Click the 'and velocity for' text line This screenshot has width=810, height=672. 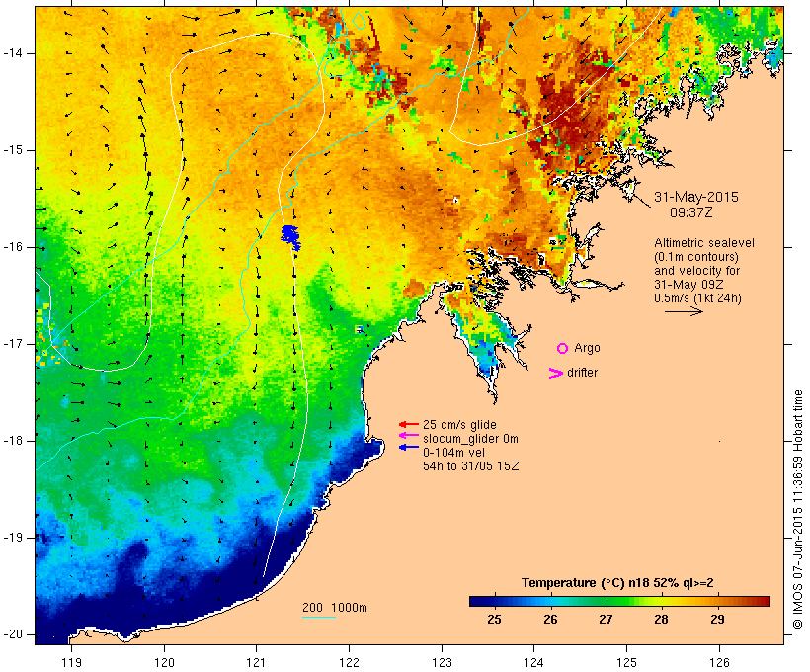point(696,271)
